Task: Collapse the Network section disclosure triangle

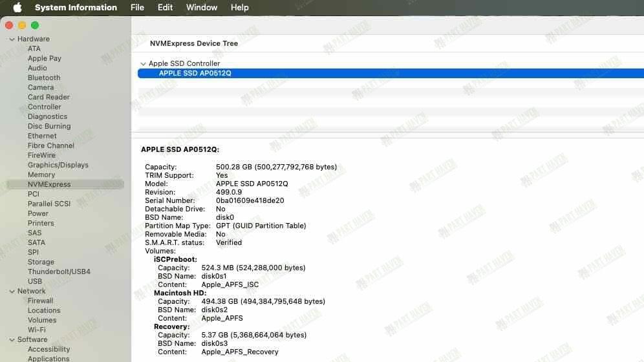Action: pos(12,292)
